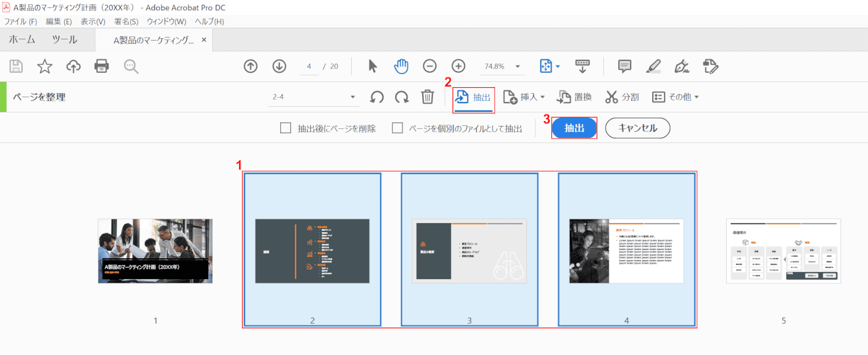Image resolution: width=868 pixels, height=355 pixels.
Task: Click the Save file floppy icon
Action: pyautogui.click(x=16, y=66)
